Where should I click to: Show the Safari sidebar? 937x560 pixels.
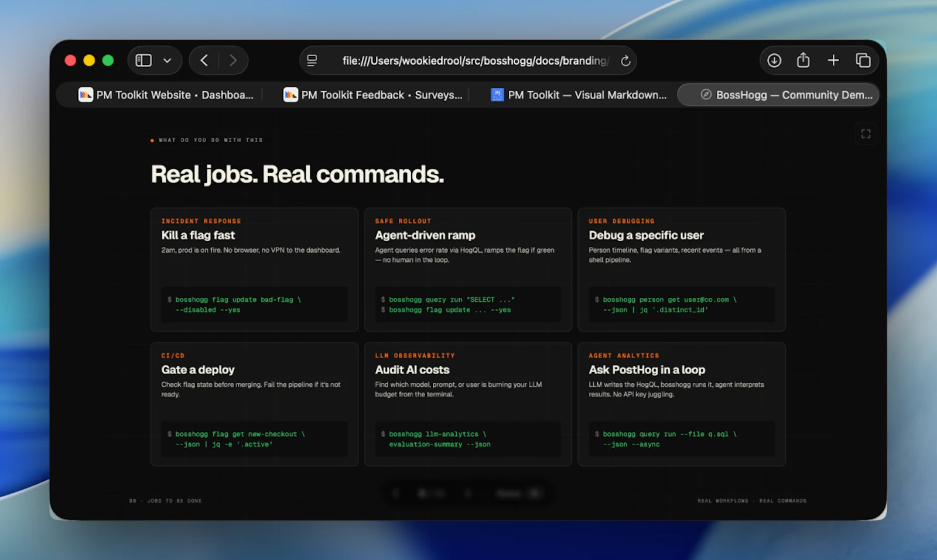143,60
